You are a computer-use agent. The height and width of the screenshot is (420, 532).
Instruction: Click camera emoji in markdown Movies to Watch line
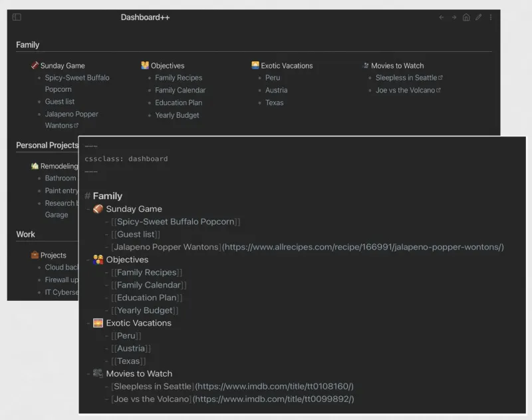98,373
